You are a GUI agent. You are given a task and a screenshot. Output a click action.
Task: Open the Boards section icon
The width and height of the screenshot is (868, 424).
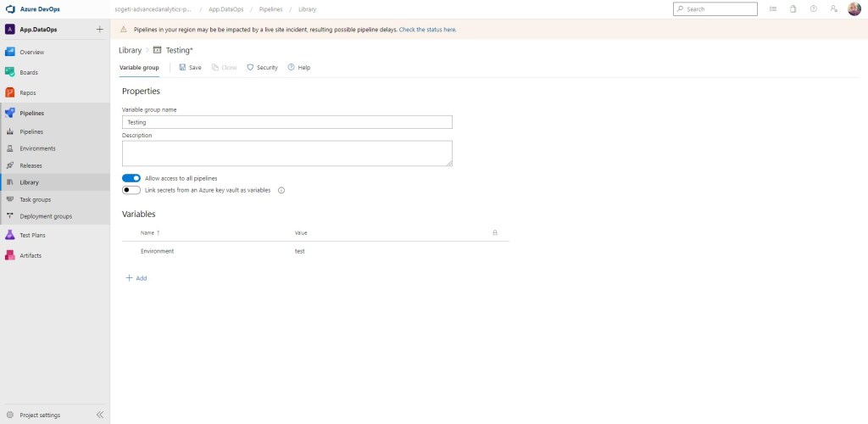coord(10,72)
